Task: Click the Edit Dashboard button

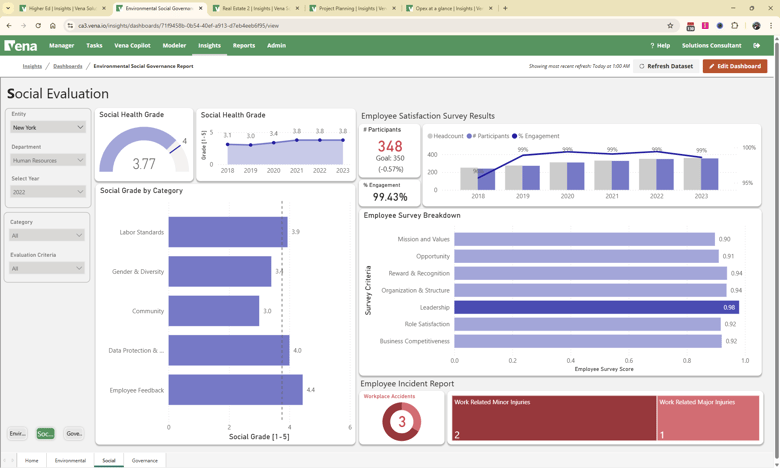Action: 735,66
